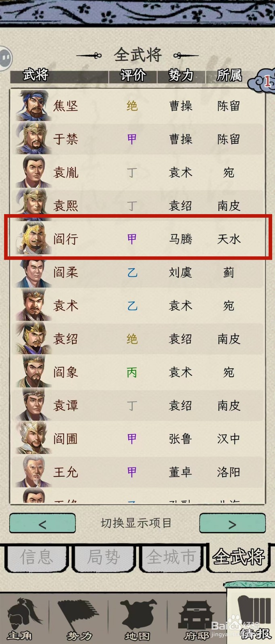The image size is (275, 644).
Task: Go to the next display item with right arrow
Action: click(232, 524)
